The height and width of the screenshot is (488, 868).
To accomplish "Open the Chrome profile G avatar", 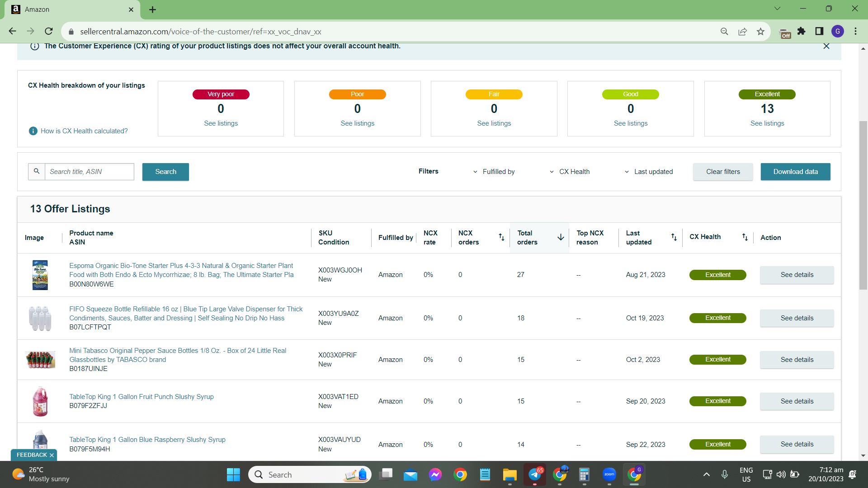I will pyautogui.click(x=838, y=31).
